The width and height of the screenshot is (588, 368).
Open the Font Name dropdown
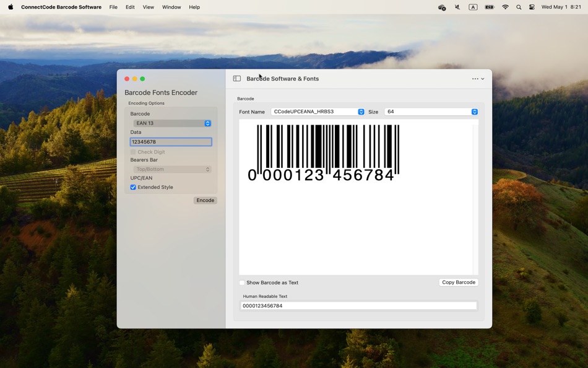[x=318, y=112]
